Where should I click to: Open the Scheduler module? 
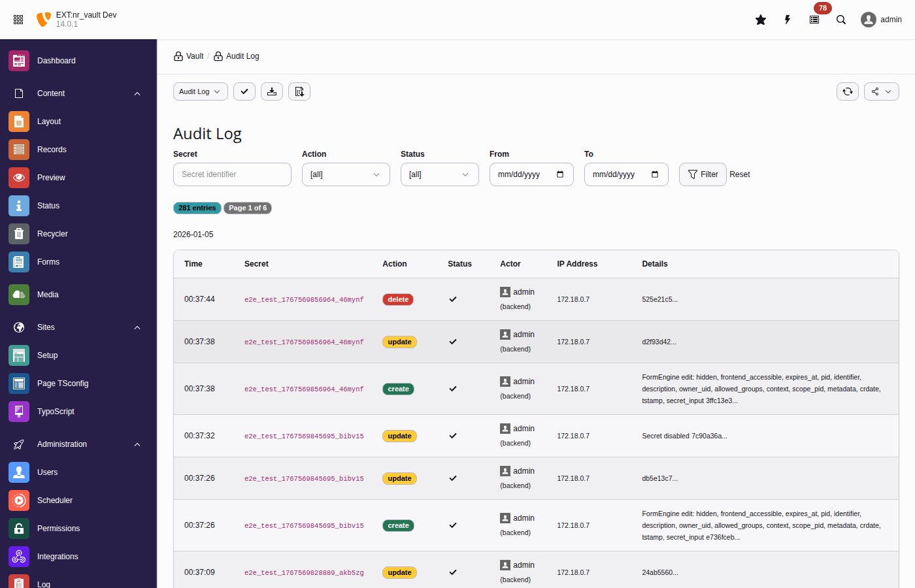point(55,500)
